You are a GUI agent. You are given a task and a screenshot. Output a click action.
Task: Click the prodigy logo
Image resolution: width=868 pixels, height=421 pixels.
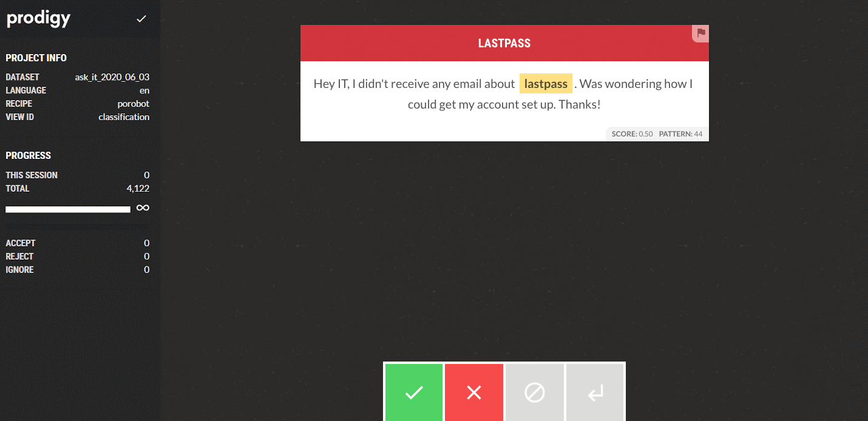pos(38,19)
